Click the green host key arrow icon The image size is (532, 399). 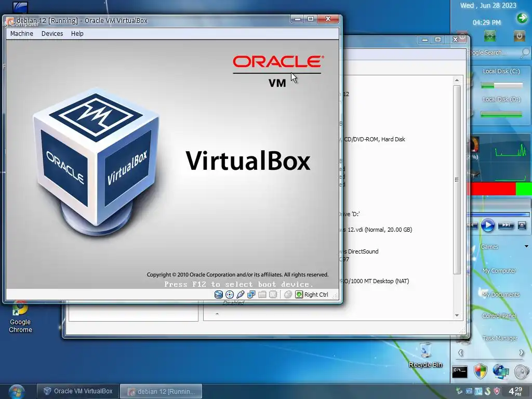(x=299, y=295)
